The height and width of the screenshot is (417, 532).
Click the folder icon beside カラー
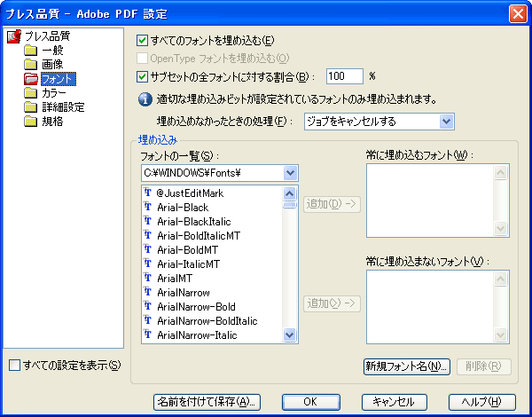tap(30, 93)
